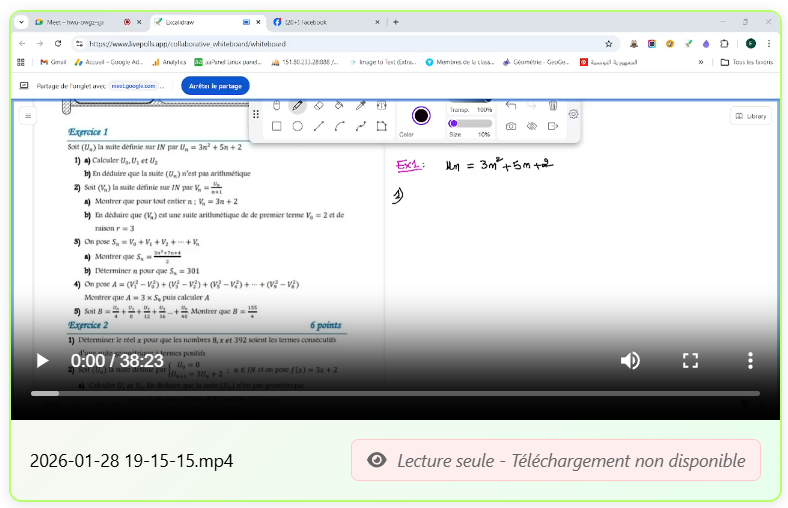
Task: Open the black color picker swatch
Action: coord(421,115)
